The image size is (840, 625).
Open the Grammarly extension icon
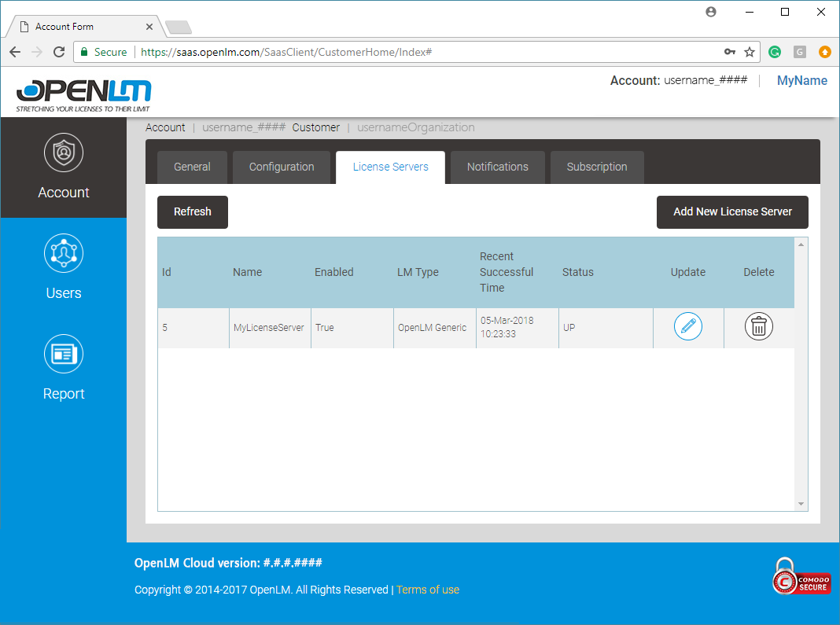(775, 52)
